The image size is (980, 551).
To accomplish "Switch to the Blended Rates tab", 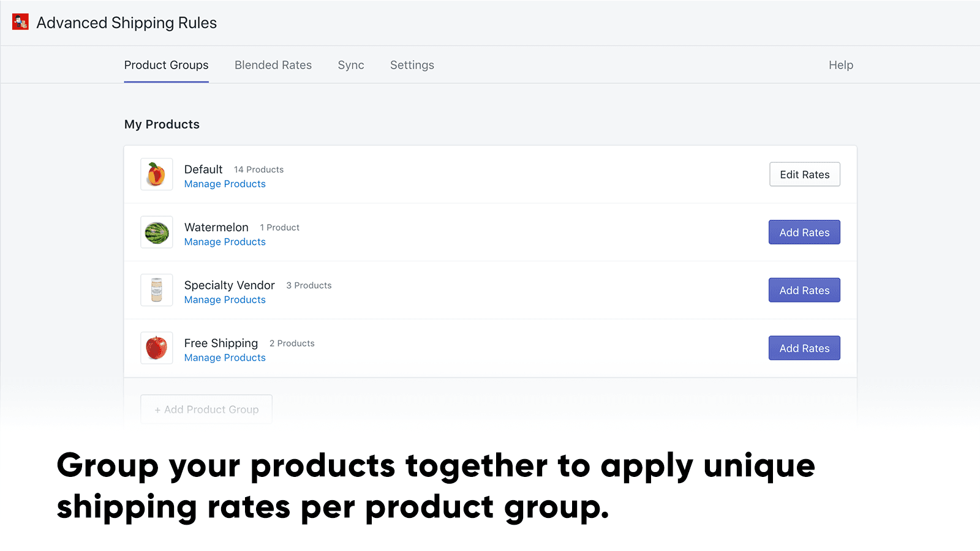I will click(273, 65).
